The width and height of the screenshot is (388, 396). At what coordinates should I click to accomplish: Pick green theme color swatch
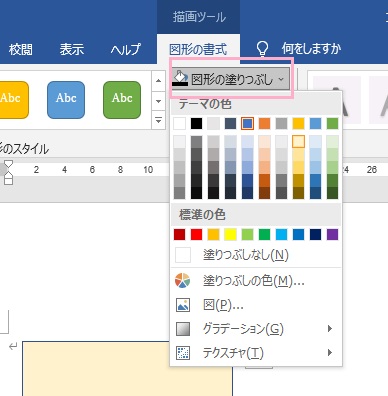click(x=332, y=124)
